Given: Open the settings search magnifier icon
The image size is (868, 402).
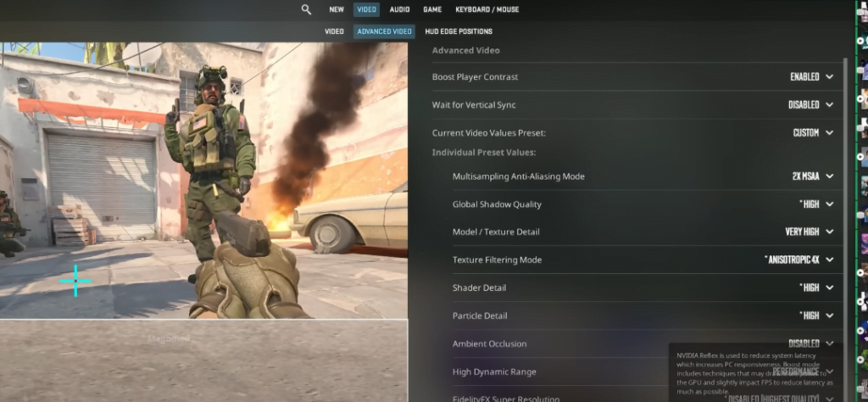Looking at the screenshot, I should tap(306, 9).
